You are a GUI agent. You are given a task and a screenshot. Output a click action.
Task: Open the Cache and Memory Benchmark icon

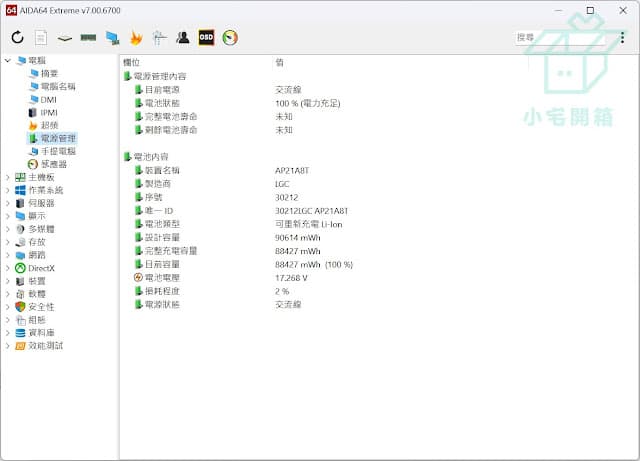(88, 38)
